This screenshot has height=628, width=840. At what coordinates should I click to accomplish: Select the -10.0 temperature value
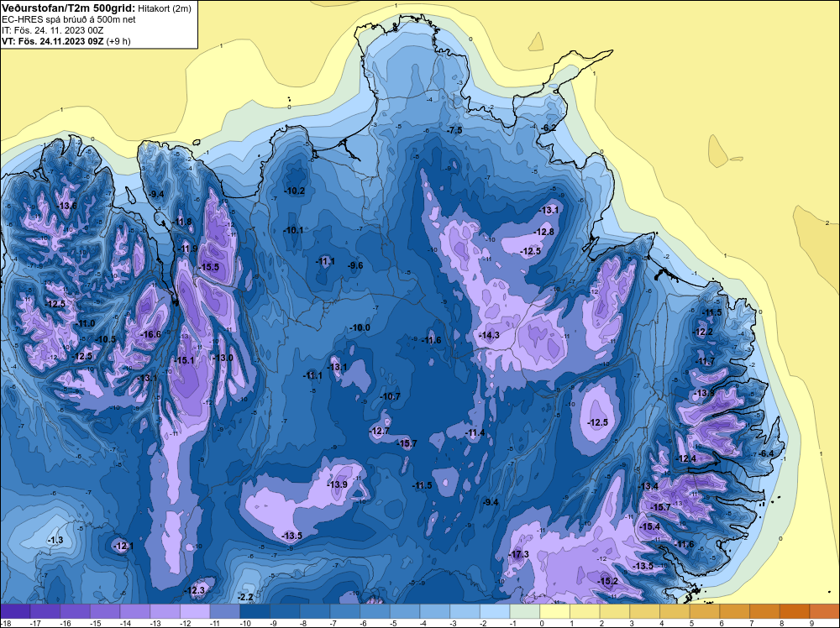tap(360, 327)
